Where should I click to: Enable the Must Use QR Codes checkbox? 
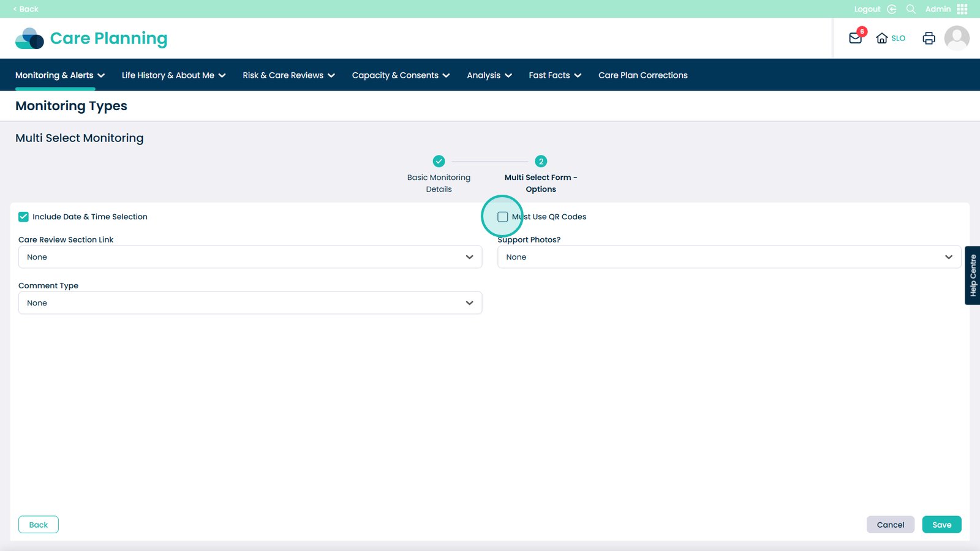point(503,217)
